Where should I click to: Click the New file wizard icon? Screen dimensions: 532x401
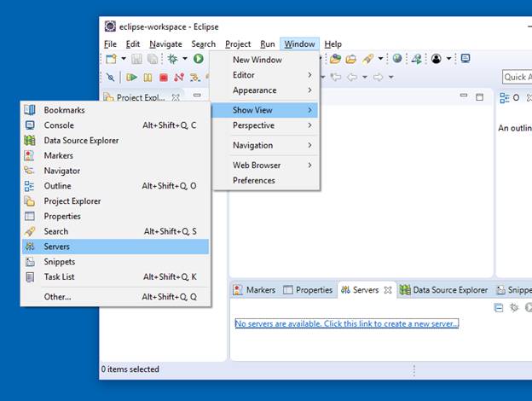tap(111, 59)
